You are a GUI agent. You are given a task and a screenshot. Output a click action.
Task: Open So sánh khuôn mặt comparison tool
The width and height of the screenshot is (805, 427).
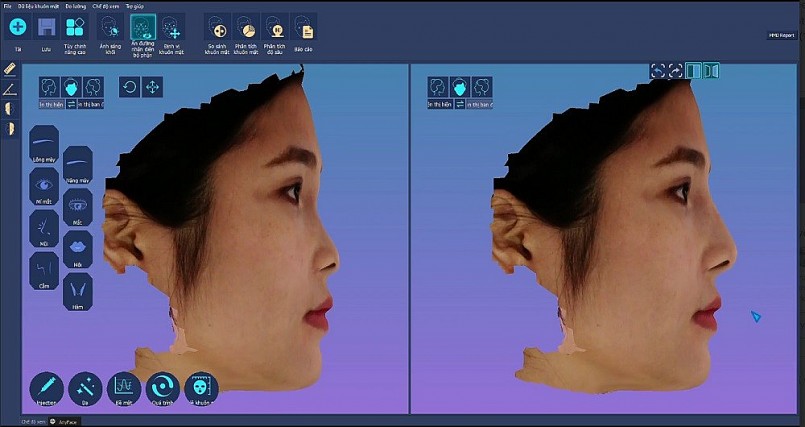pyautogui.click(x=218, y=27)
